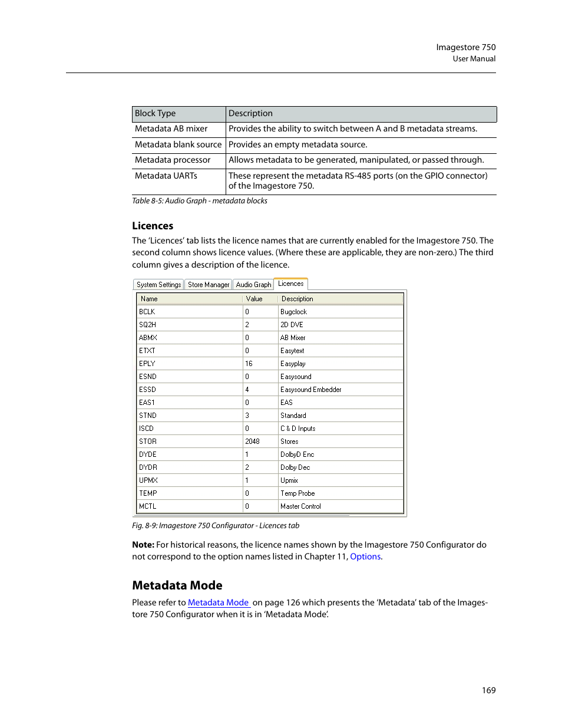The image size is (562, 728).
Task: Click the EAS description cell
Action: tap(340, 403)
